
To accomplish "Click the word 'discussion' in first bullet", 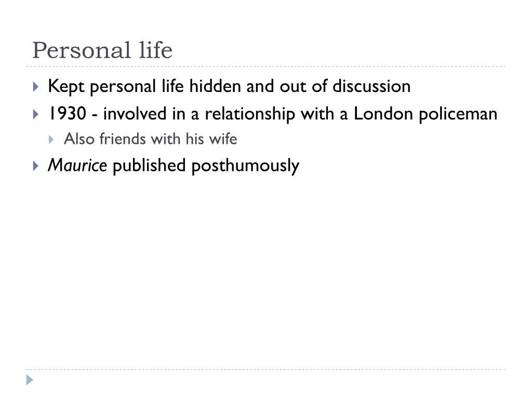I will pyautogui.click(x=371, y=86).
